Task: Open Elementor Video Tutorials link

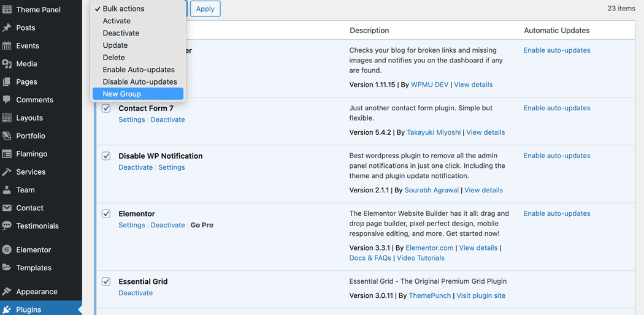Action: (421, 258)
